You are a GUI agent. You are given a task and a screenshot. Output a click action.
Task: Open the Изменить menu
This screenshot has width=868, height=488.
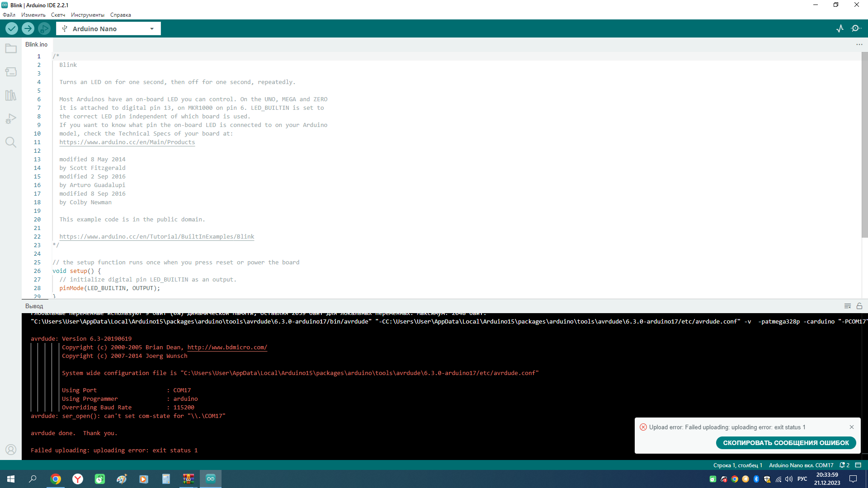tap(33, 15)
